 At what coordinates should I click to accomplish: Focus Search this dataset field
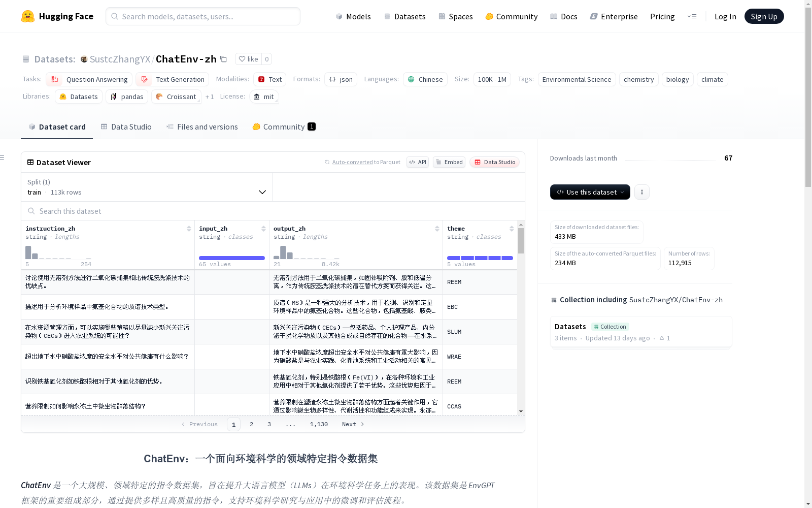pos(273,211)
